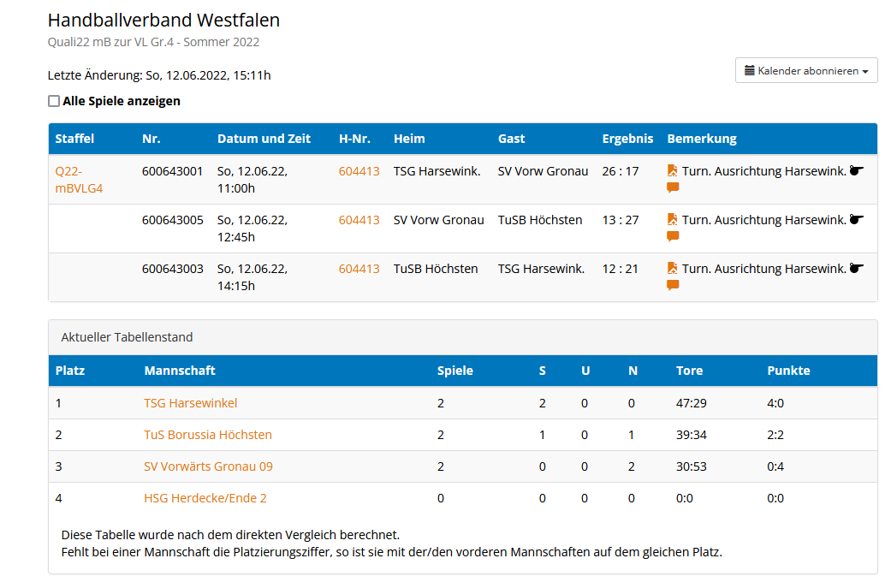Image resolution: width=891 pixels, height=588 pixels.
Task: Click the comment bubble for match 600643003
Action: (x=673, y=285)
